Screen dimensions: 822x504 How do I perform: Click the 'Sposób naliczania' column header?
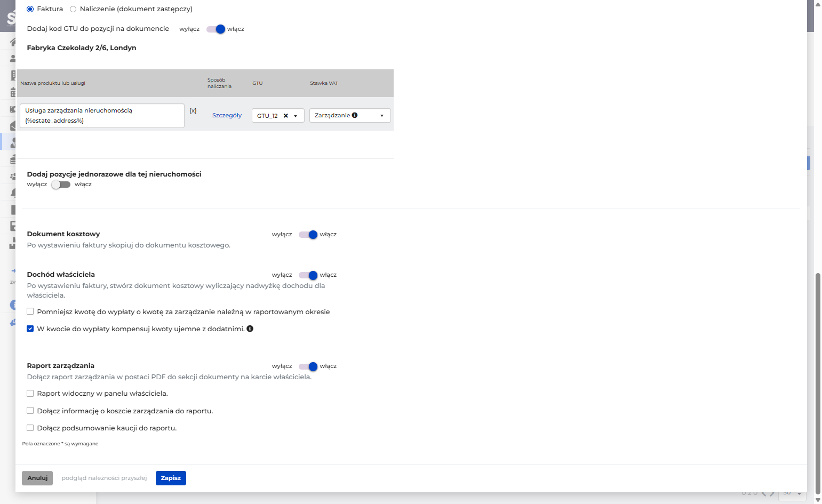219,83
